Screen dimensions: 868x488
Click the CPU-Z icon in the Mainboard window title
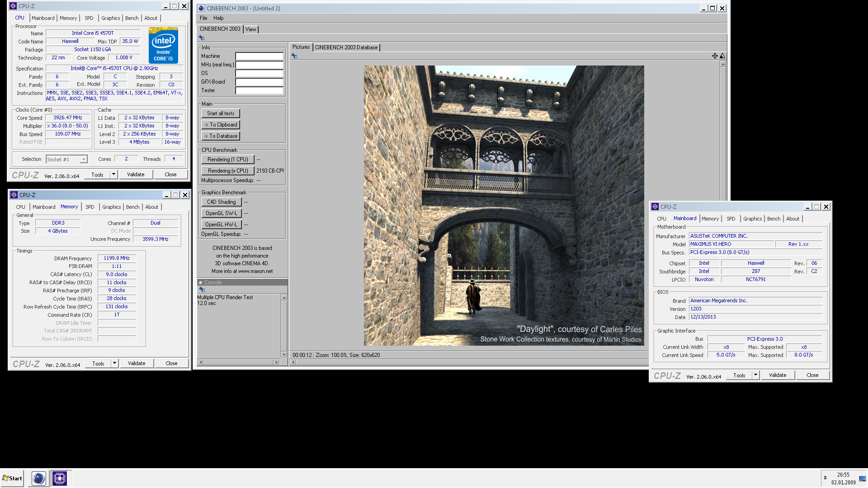click(x=655, y=206)
